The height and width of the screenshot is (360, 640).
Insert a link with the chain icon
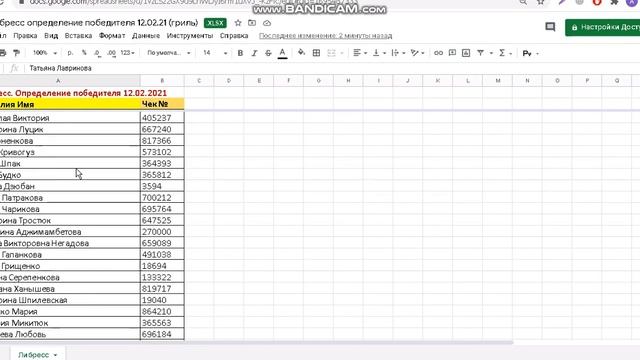point(438,53)
